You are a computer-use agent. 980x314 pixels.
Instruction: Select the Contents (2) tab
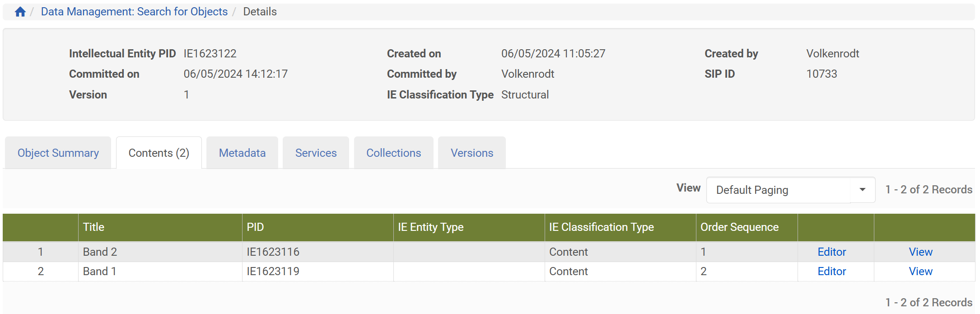coord(159,153)
